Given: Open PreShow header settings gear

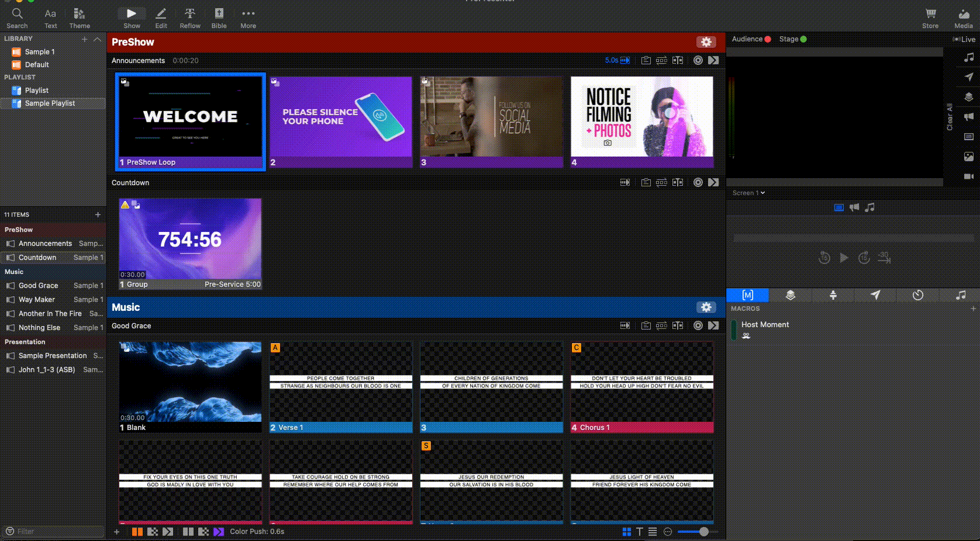Looking at the screenshot, I should click(x=706, y=42).
